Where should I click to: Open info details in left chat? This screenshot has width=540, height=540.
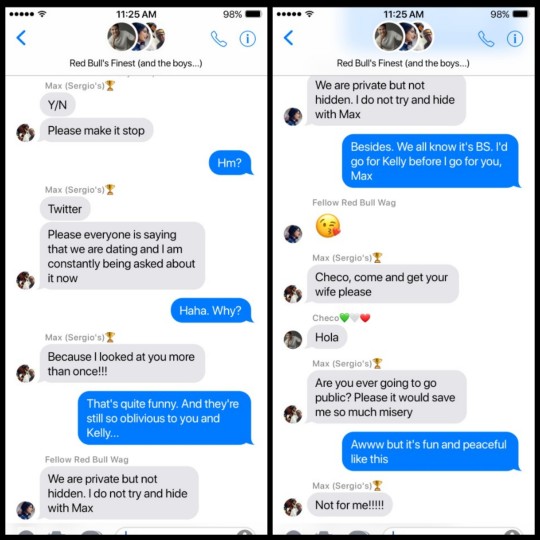tap(248, 39)
